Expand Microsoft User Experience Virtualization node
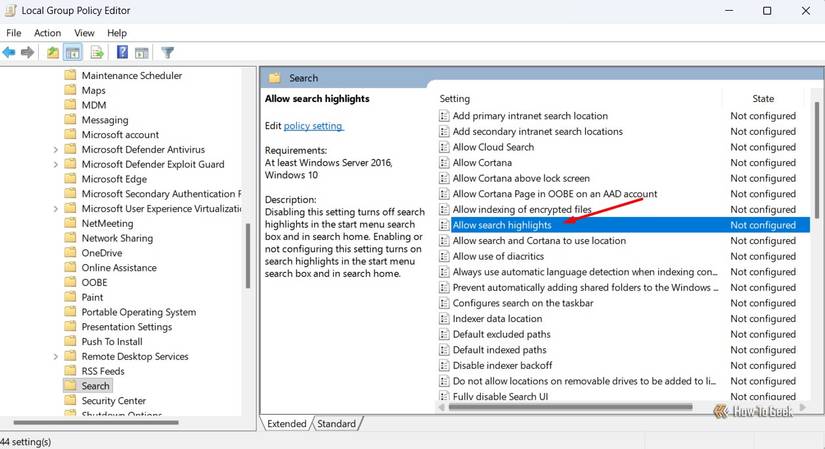The width and height of the screenshot is (825, 449). [x=56, y=208]
